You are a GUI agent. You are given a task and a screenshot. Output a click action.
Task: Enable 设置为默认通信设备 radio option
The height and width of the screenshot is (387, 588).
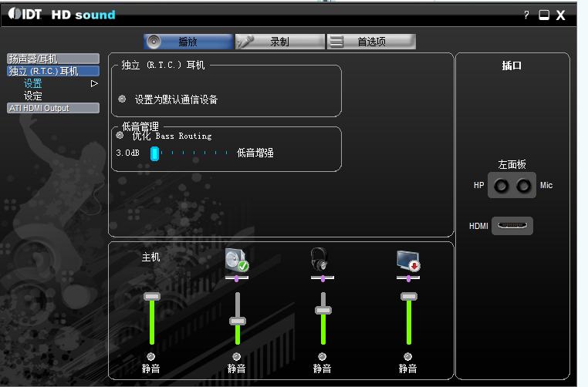[x=122, y=99]
